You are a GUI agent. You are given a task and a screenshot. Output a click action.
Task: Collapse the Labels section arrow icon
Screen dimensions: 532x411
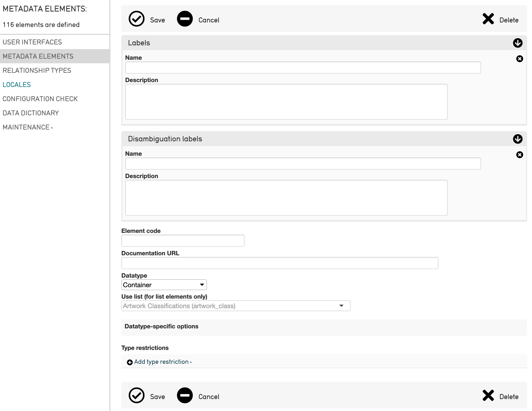[x=517, y=43]
